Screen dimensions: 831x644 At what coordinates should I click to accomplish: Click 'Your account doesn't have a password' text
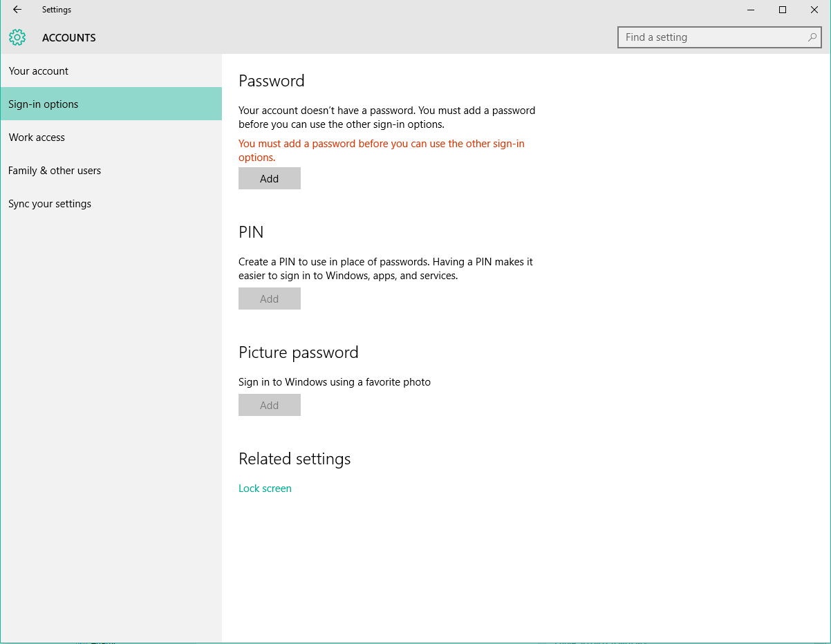coord(387,117)
